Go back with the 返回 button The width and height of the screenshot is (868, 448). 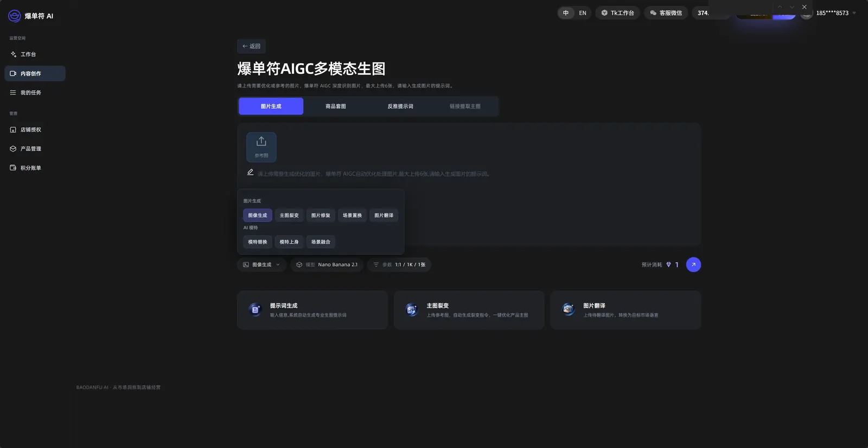tap(251, 46)
